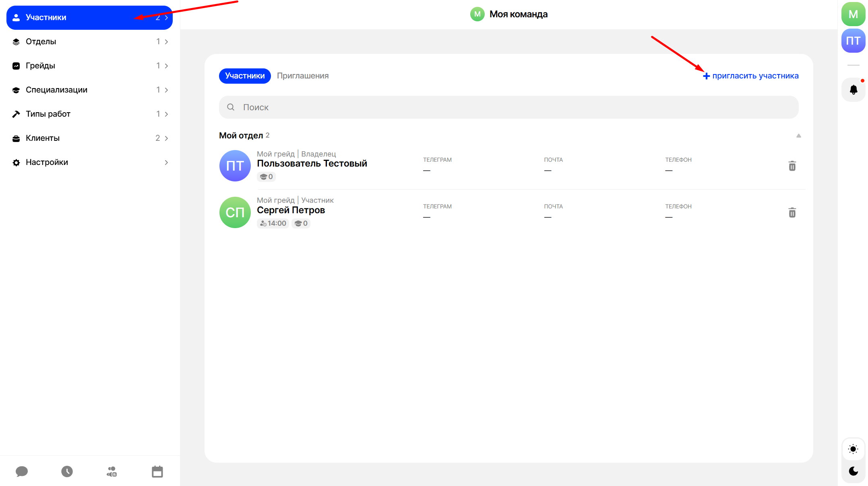
Task: Delete Сергей Петров with trash icon
Action: coord(792,212)
